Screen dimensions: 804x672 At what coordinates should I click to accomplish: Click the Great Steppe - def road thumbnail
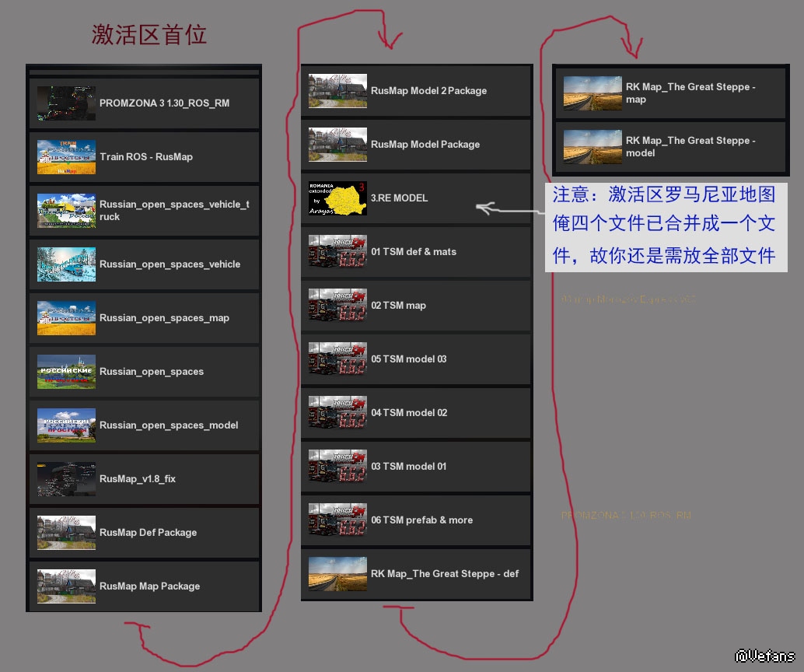337,573
